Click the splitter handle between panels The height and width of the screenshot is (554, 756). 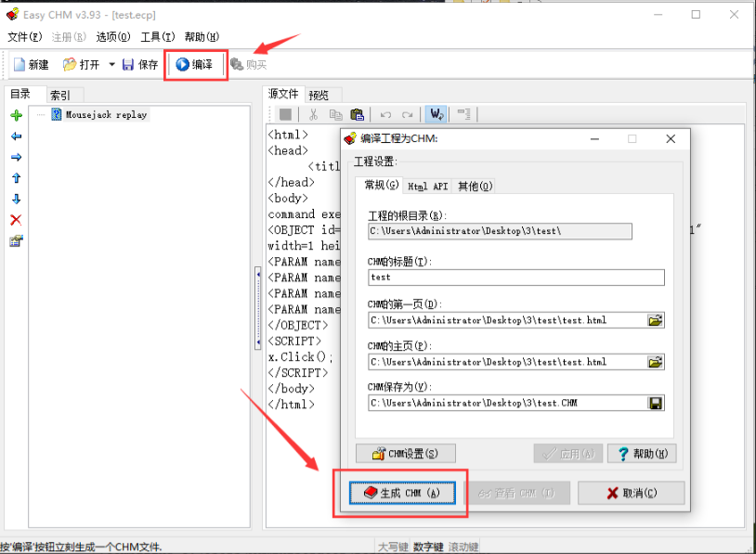coord(258,308)
